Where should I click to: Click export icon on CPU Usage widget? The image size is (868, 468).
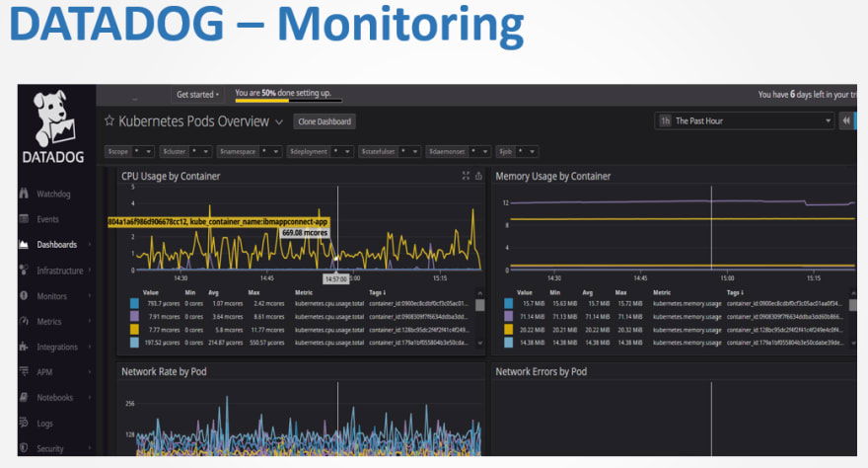[x=478, y=176]
